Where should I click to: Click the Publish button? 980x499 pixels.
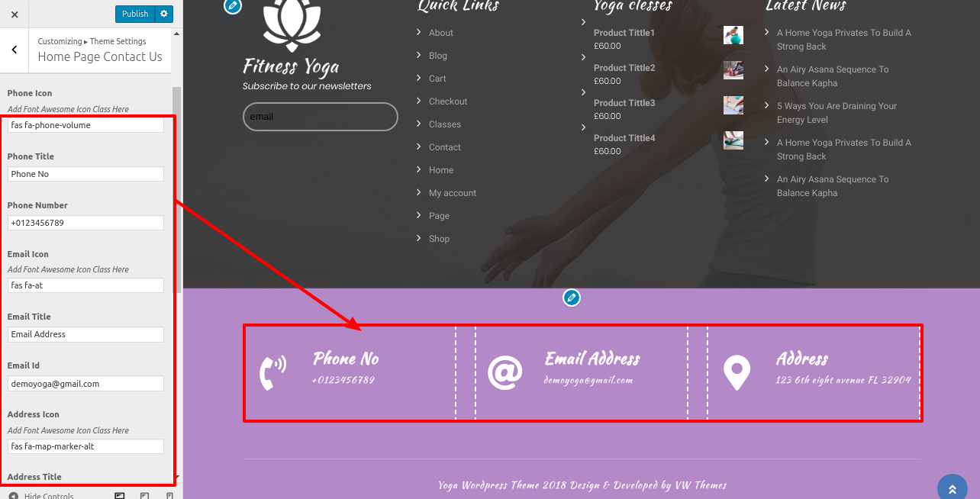(135, 14)
